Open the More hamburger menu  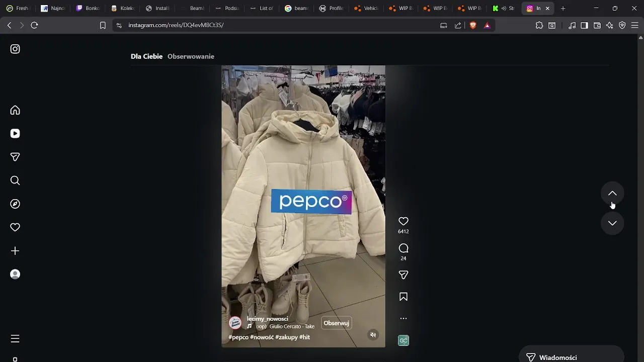15,339
